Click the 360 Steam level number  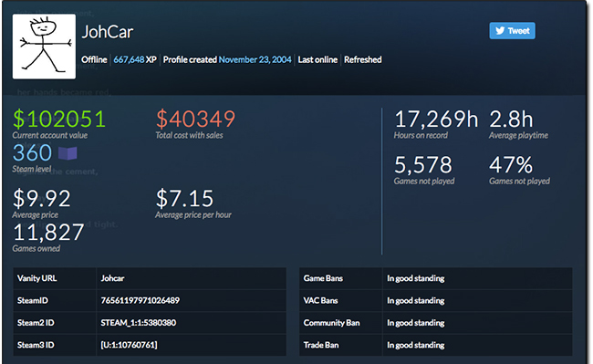click(32, 152)
